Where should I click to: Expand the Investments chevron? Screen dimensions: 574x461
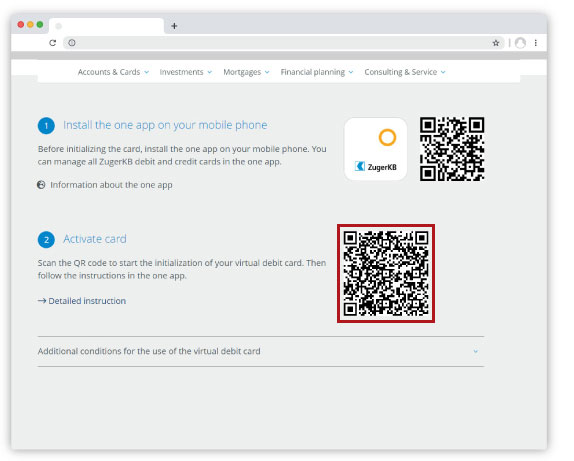(209, 72)
